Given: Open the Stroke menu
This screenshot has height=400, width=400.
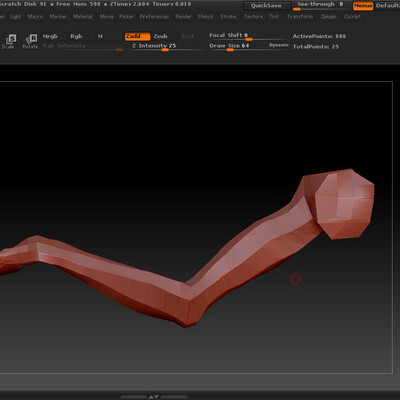Looking at the screenshot, I should (228, 16).
